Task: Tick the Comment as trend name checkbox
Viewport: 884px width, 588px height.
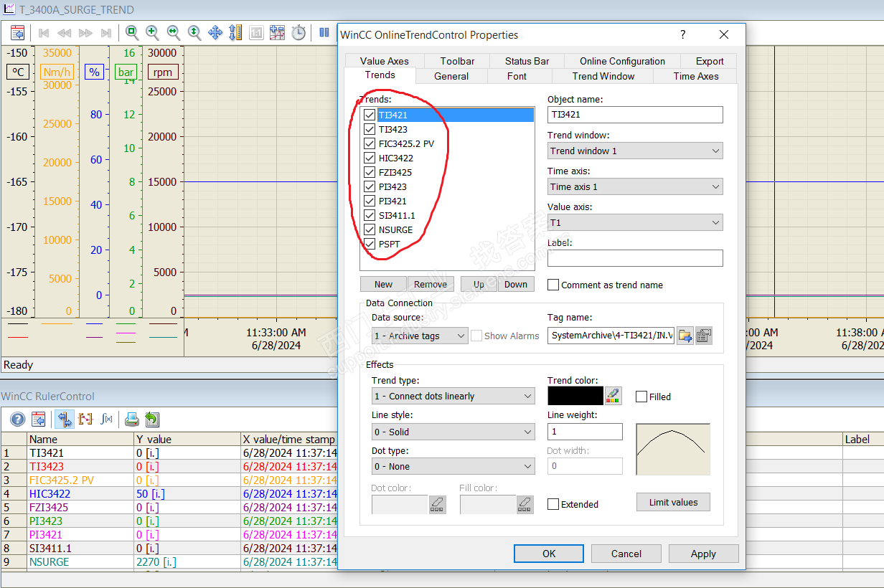Action: pos(553,285)
